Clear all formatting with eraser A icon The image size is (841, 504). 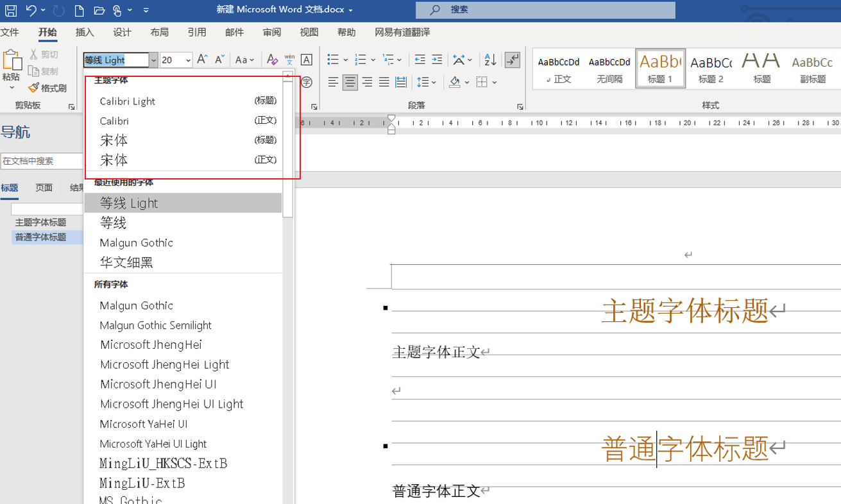point(272,60)
